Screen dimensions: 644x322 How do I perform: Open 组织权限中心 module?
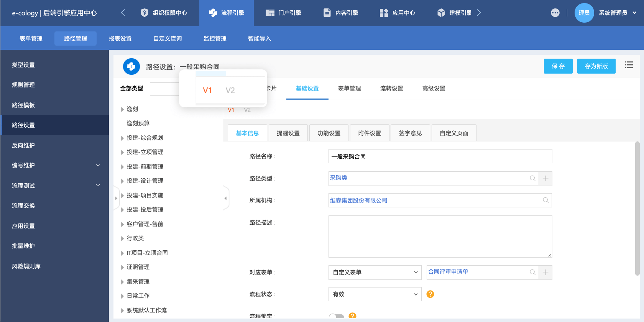click(x=164, y=13)
